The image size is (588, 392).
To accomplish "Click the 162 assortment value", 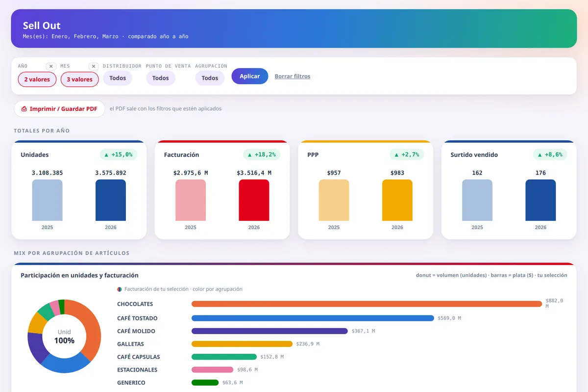I will click(477, 173).
